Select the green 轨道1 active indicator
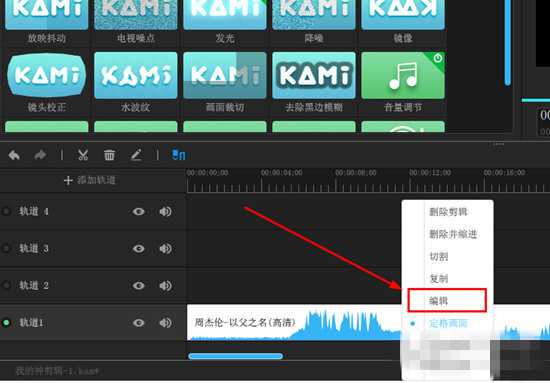 [x=6, y=323]
